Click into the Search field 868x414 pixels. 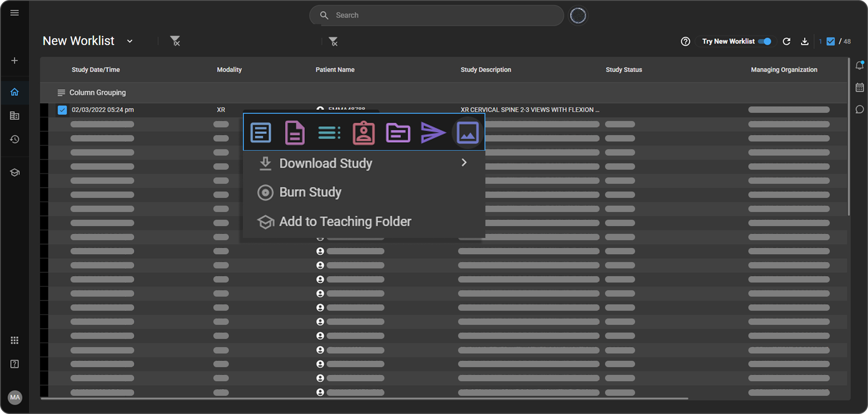point(437,15)
